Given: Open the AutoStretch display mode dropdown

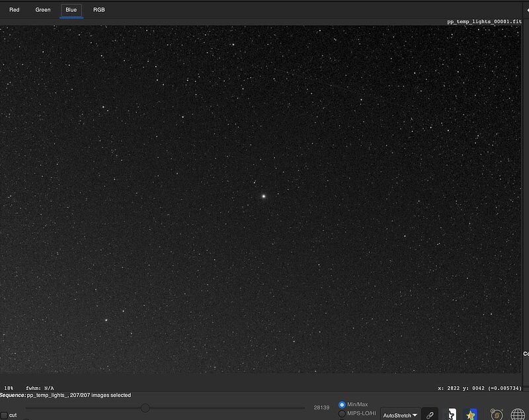Looking at the screenshot, I should coord(401,415).
